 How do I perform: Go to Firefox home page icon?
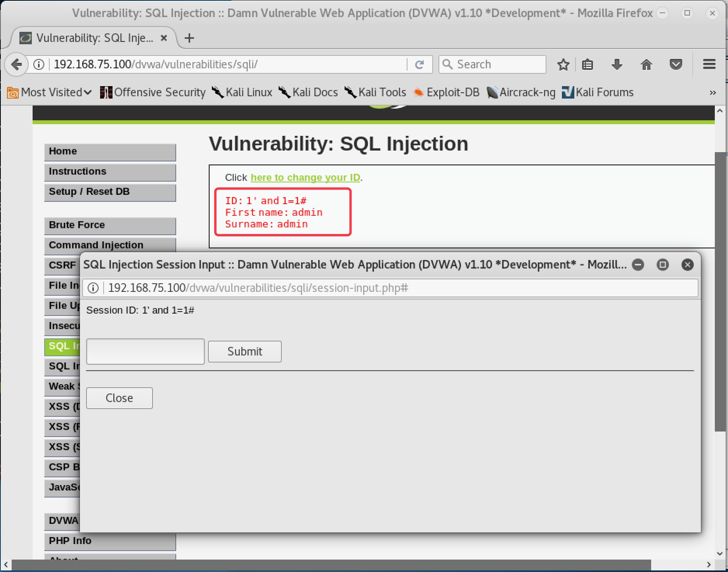[x=646, y=64]
